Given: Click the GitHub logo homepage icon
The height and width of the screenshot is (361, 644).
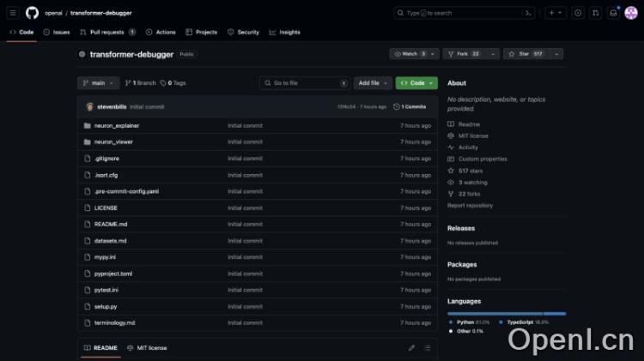Looking at the screenshot, I should 32,13.
